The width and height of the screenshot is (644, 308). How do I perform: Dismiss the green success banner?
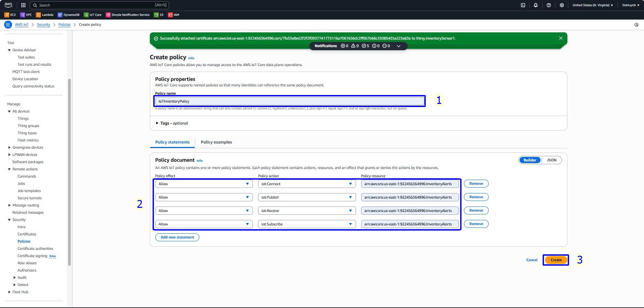click(x=560, y=38)
